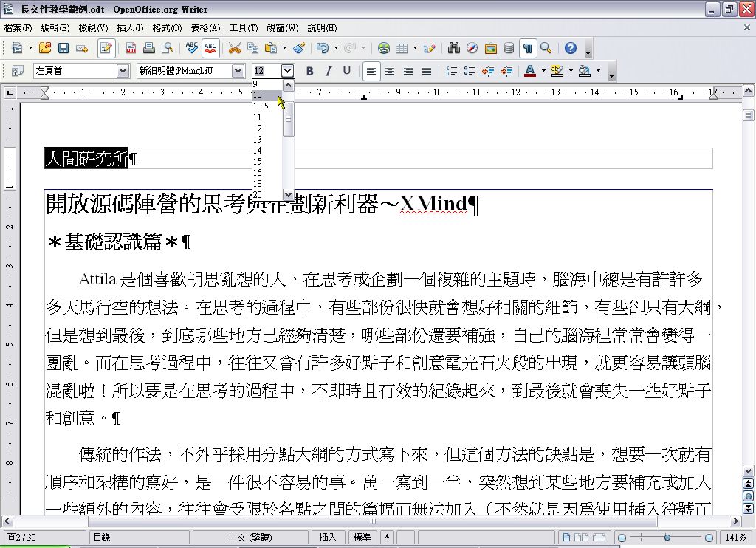Collapse the font size dropdown arrow
756x548 pixels.
click(287, 72)
